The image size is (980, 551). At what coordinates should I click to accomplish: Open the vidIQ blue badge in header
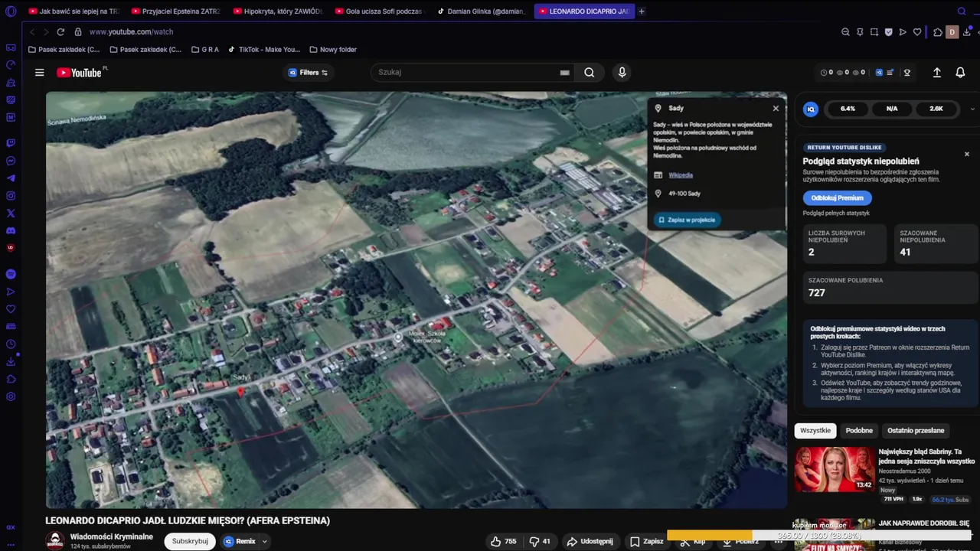(879, 73)
